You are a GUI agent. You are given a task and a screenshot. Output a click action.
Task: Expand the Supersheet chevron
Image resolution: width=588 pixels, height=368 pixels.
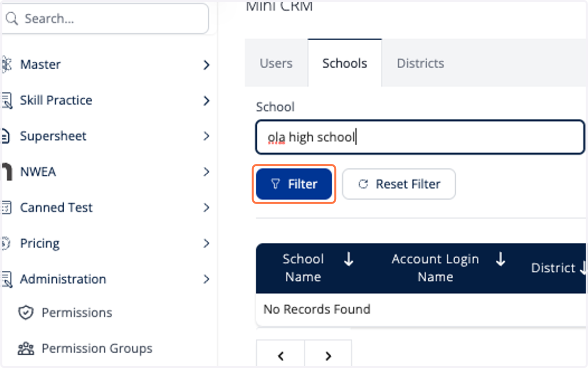(206, 136)
